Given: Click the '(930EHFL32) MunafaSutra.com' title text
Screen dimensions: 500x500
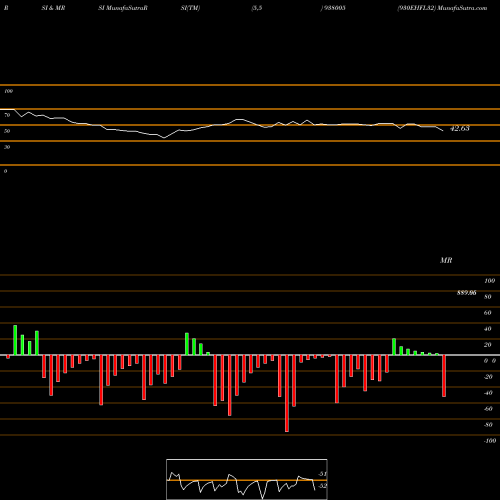Looking at the screenshot, I should tap(442, 8).
